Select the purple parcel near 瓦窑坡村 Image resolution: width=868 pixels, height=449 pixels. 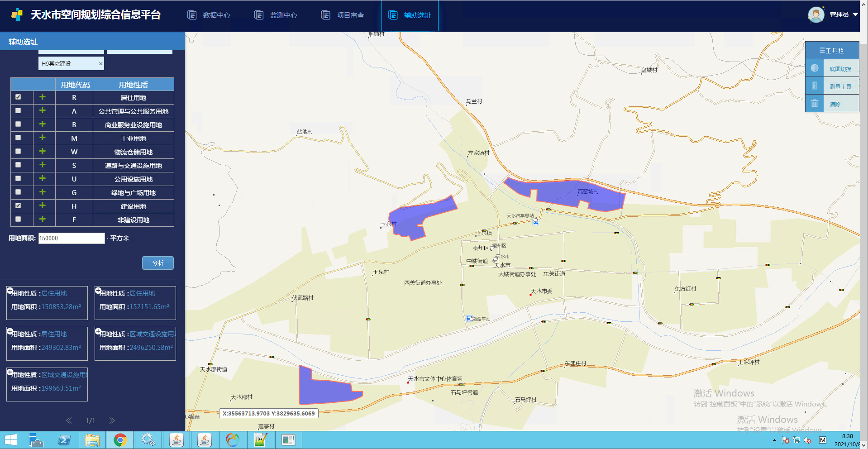tap(566, 193)
